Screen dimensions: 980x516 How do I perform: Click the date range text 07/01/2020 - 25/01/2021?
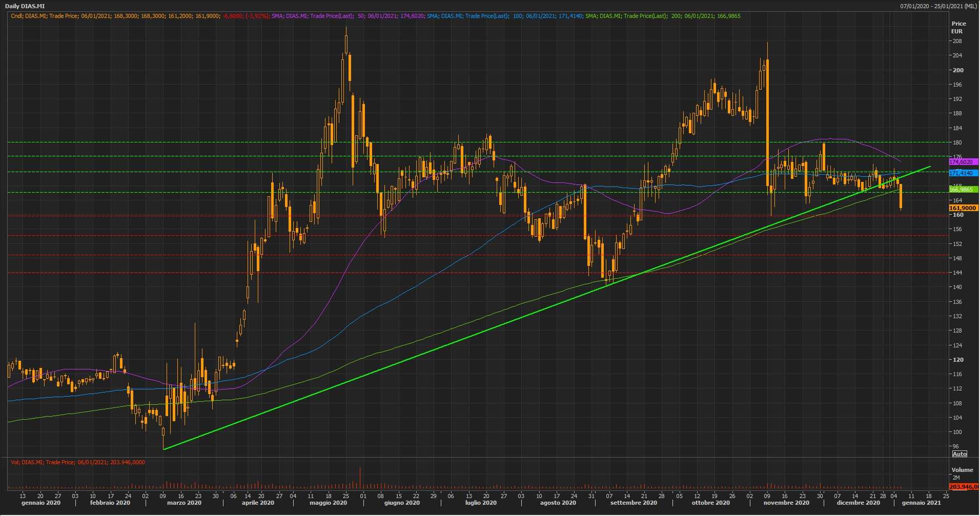(x=937, y=6)
